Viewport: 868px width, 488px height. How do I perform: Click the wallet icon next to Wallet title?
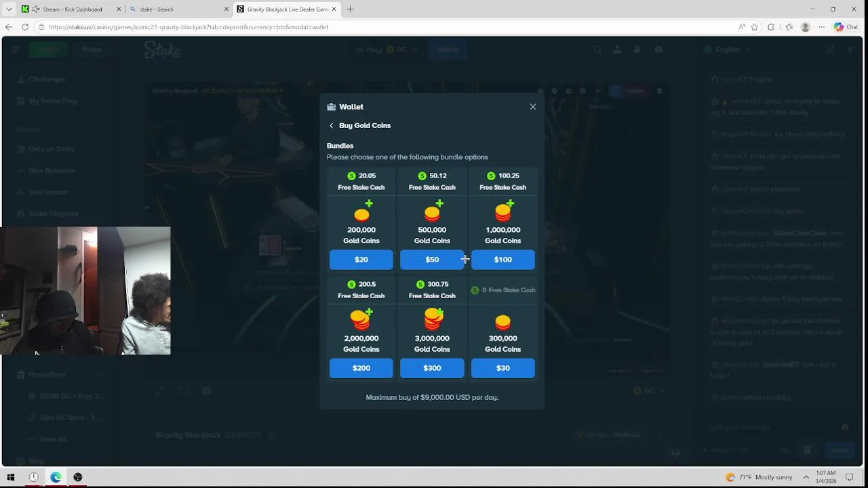tap(331, 107)
